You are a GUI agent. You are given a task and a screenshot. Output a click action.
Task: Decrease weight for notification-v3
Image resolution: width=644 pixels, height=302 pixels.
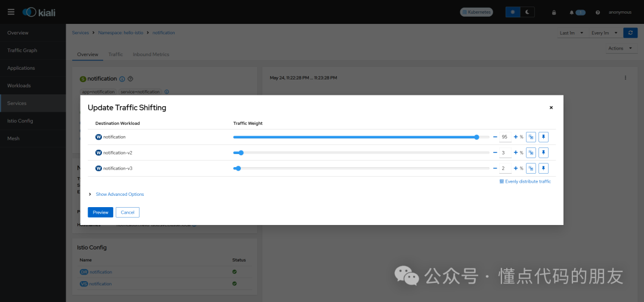pos(495,168)
